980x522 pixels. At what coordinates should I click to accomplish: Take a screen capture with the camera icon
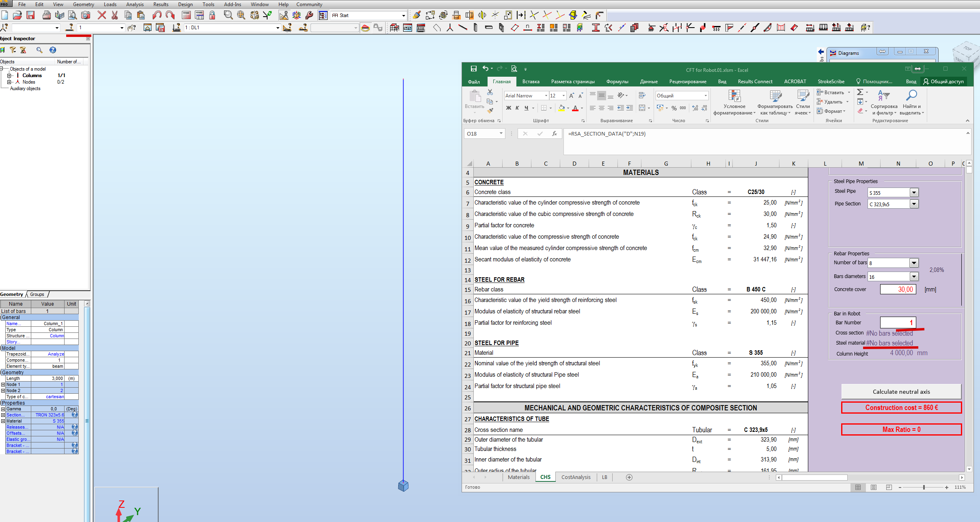[86, 15]
